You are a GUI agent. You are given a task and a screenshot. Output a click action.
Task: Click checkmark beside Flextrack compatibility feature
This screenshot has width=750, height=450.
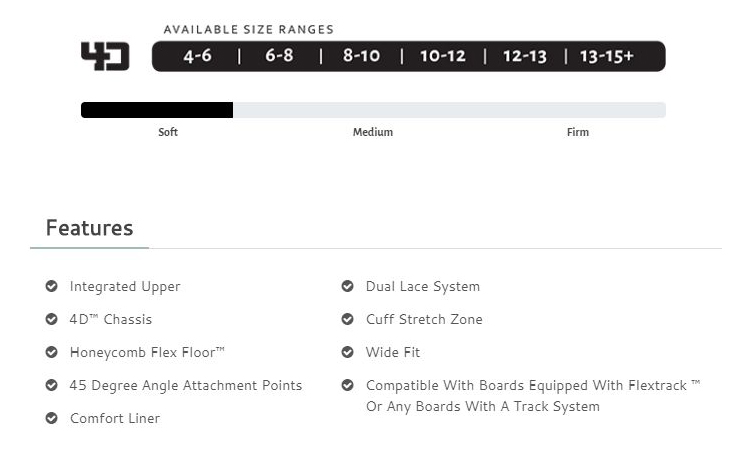click(x=348, y=385)
